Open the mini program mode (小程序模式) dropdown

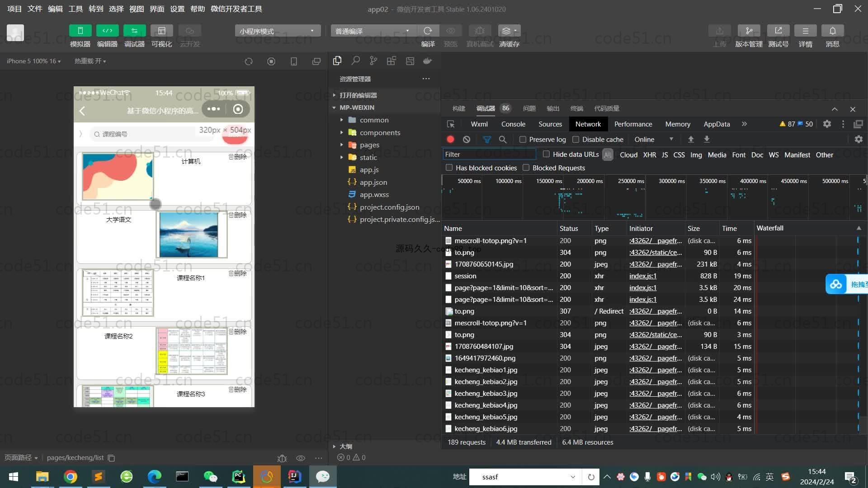pyautogui.click(x=278, y=31)
